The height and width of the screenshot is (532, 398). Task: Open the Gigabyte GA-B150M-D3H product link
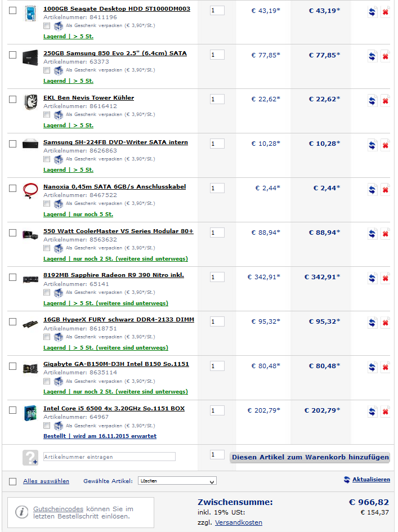coord(116,364)
